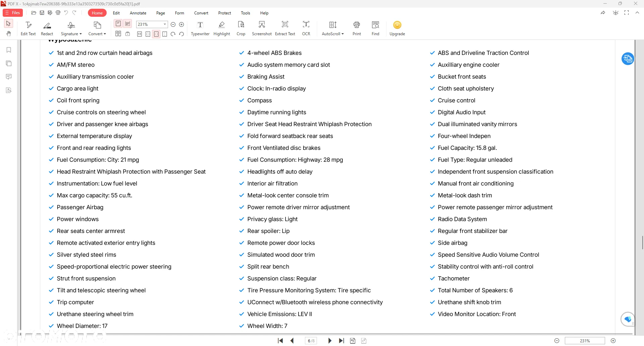
Task: Rotate page counterclockwise icon
Action: click(x=181, y=34)
